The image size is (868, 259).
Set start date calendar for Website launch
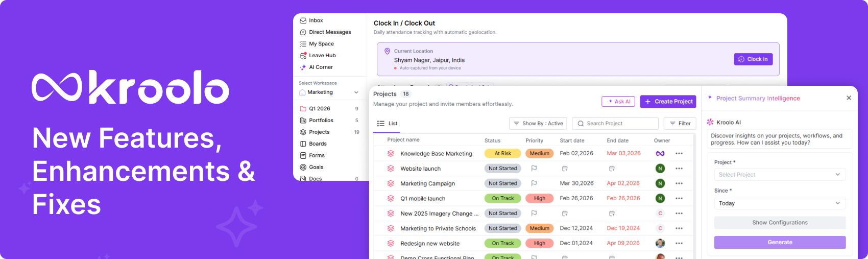565,169
